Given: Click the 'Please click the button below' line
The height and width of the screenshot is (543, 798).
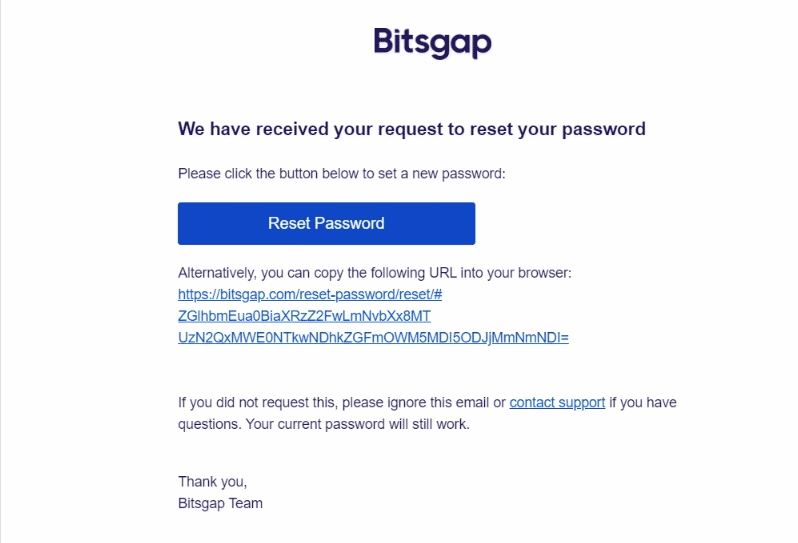Looking at the screenshot, I should click(x=342, y=173).
